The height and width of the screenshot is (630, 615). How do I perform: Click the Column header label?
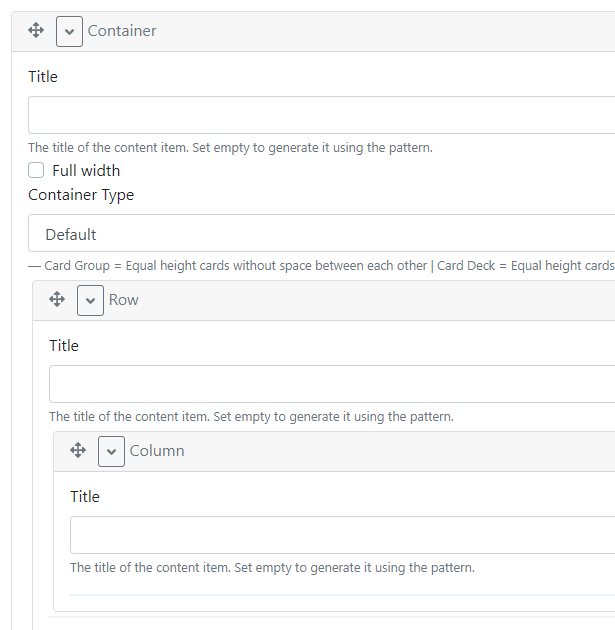coord(157,451)
